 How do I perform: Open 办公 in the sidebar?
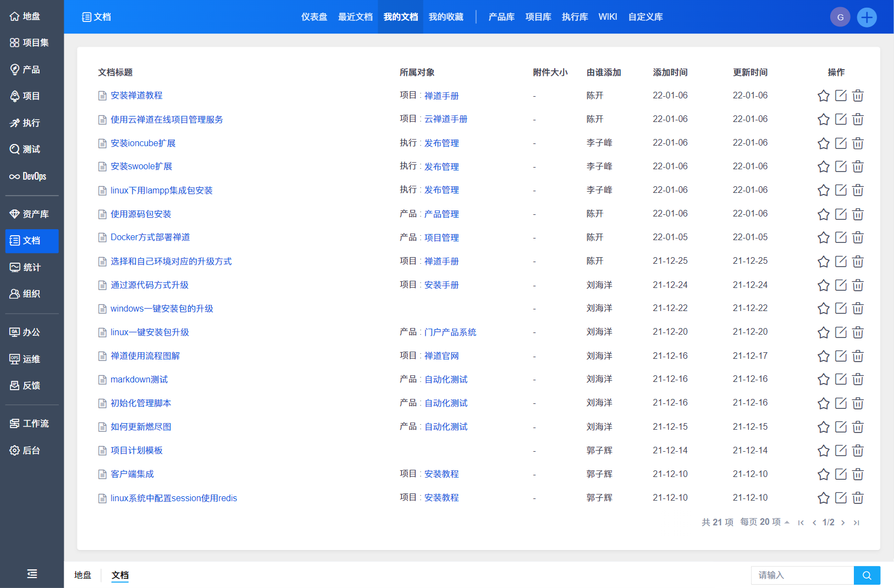coord(25,332)
